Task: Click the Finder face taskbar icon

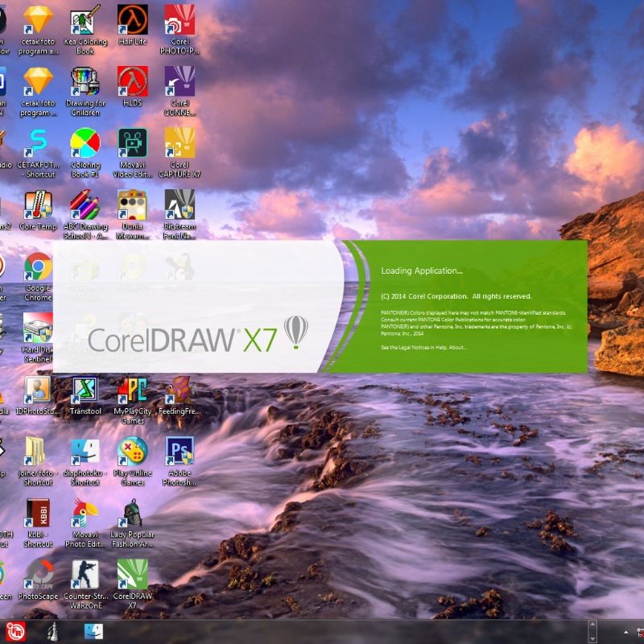Action: pos(93,632)
